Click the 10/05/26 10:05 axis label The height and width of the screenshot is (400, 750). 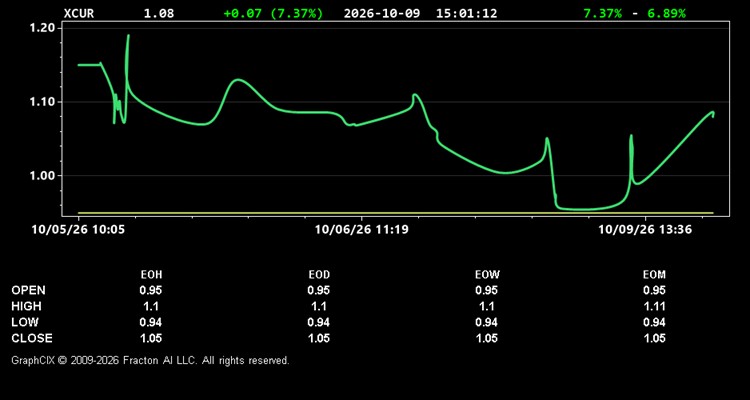click(x=78, y=230)
